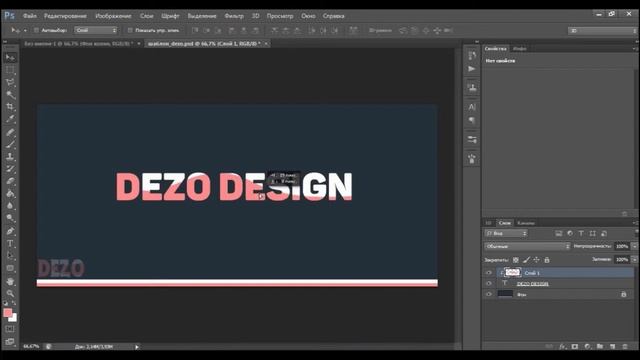
Task: Delete layer with Layers panel trash
Action: (x=625, y=347)
